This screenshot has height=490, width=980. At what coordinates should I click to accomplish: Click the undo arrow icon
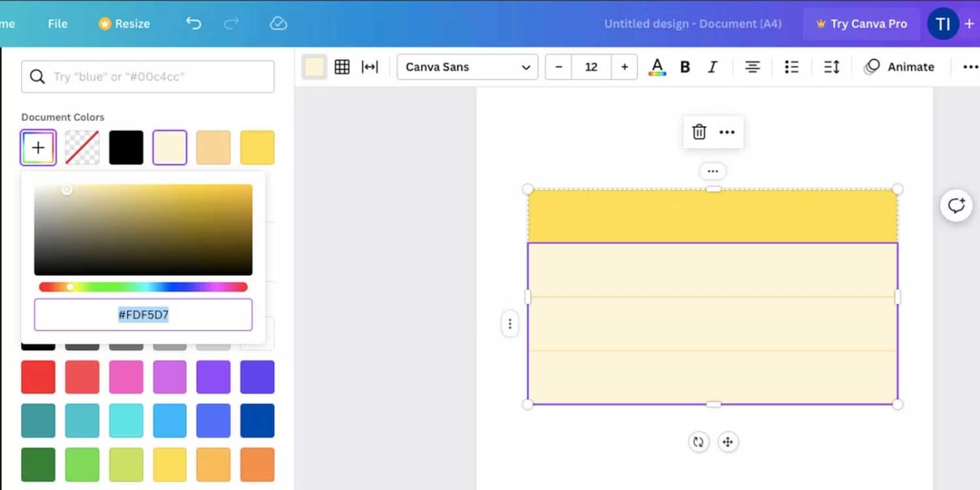(x=194, y=24)
